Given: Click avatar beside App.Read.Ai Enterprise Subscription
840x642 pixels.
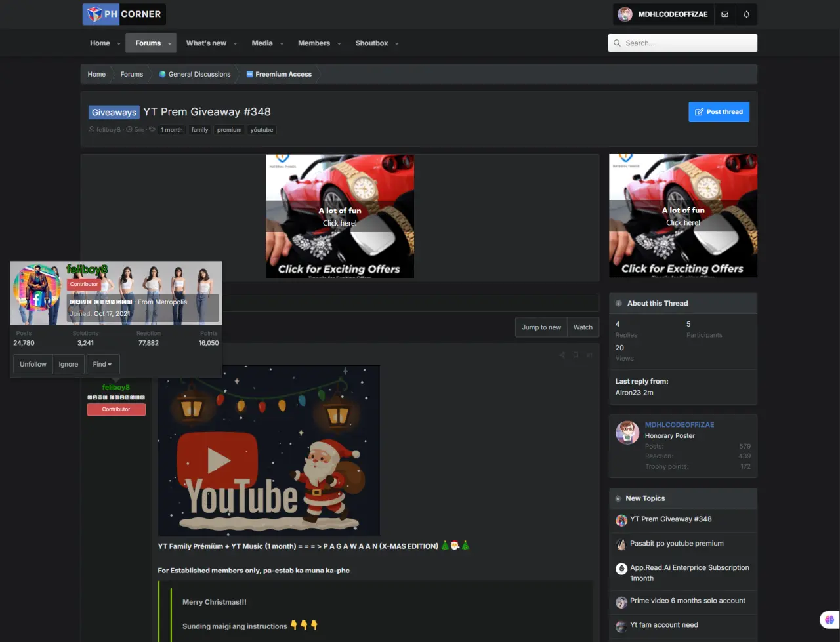Looking at the screenshot, I should [621, 569].
